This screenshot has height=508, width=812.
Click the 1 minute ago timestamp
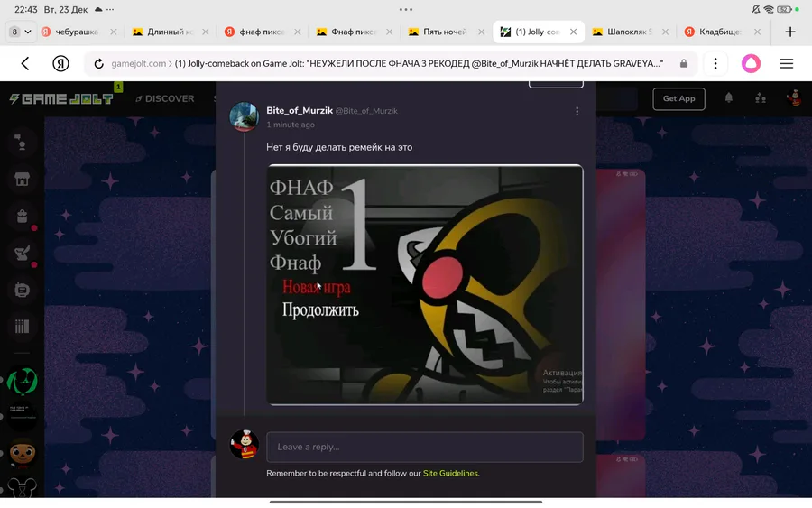291,125
